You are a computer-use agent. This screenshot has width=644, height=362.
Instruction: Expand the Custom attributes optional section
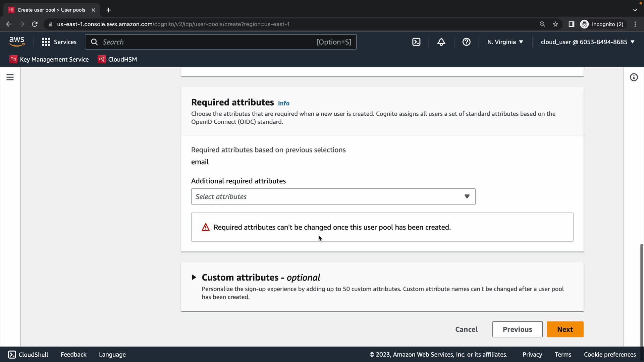[x=194, y=277]
